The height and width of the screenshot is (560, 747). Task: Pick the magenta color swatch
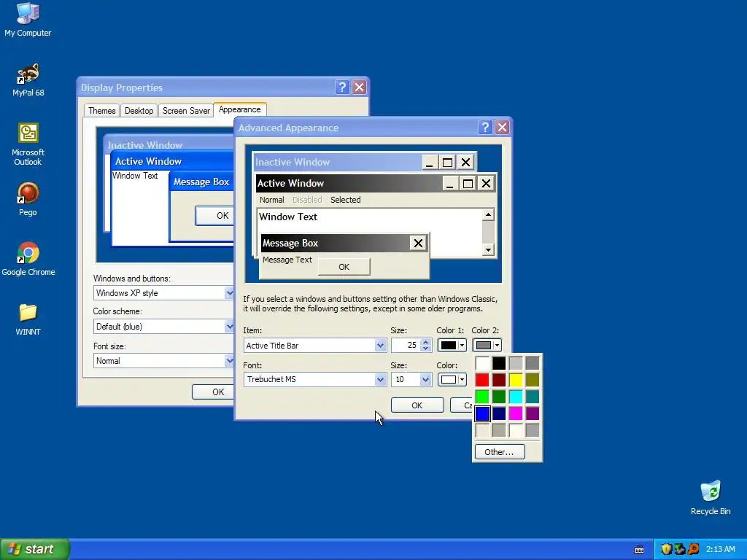516,413
